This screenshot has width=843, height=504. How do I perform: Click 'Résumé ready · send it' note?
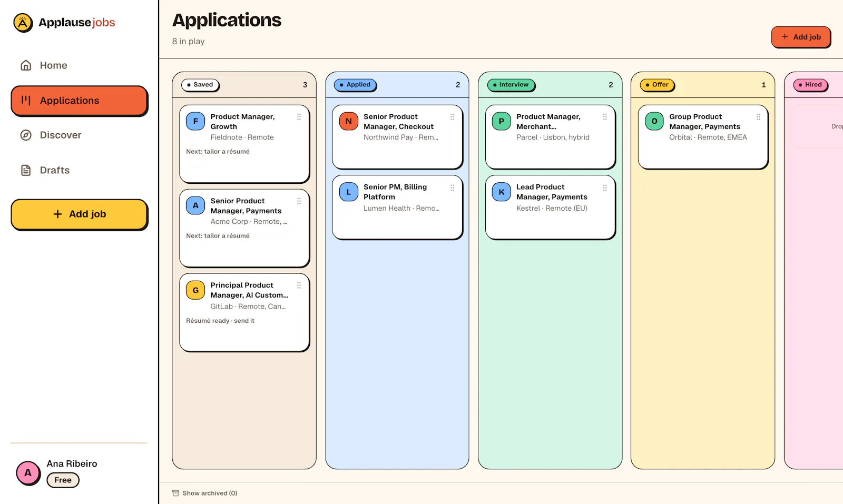[220, 321]
